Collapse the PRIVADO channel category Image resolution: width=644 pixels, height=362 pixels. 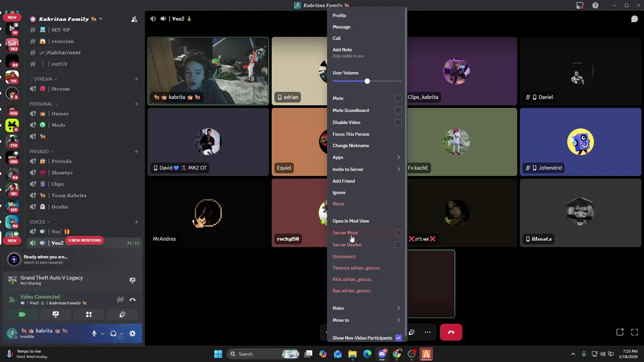click(41, 151)
